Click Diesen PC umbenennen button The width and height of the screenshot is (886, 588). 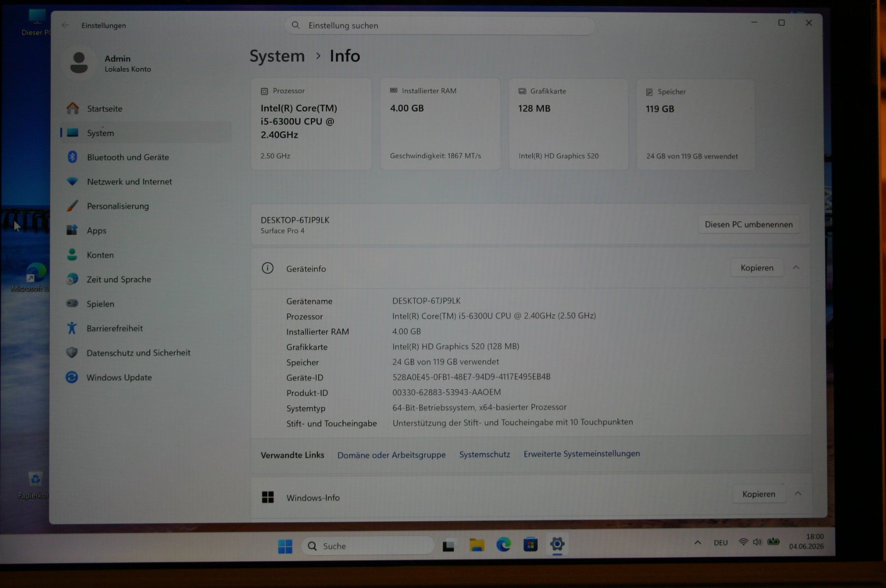pyautogui.click(x=749, y=224)
